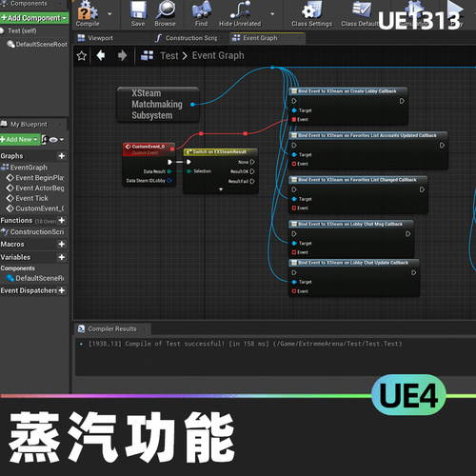476x476 pixels.
Task: Click Test breadcrumb in graph header
Action: pyautogui.click(x=169, y=56)
